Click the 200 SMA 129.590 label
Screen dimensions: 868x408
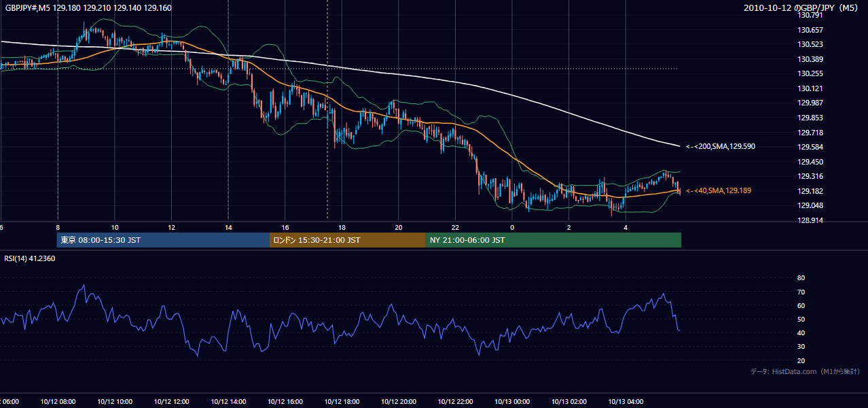[721, 146]
